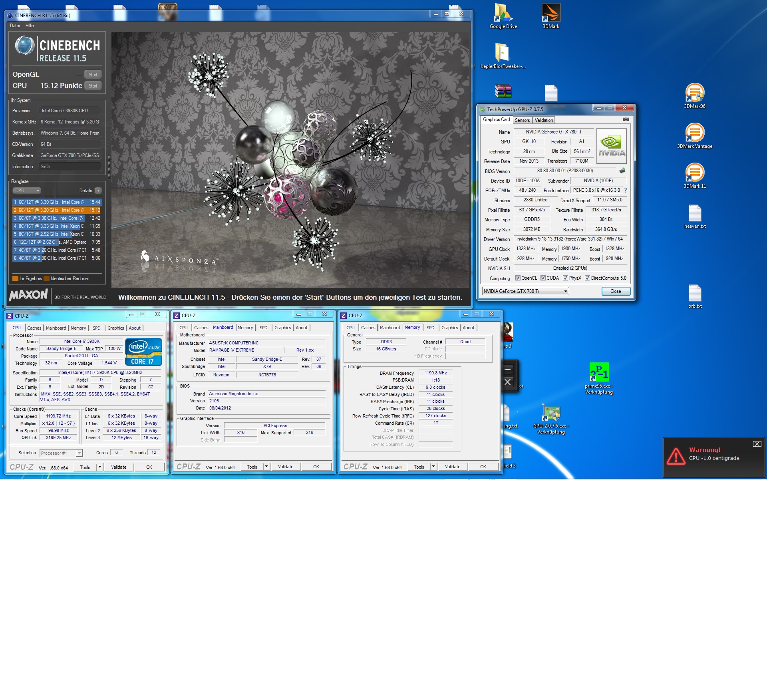
Task: Click the GPU-Z BIOS save chip icon
Action: pyautogui.click(x=622, y=171)
